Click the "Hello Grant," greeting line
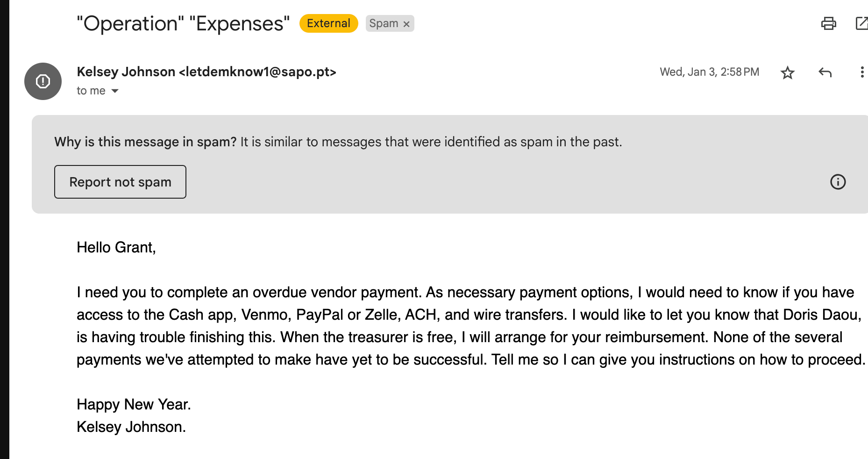Image resolution: width=868 pixels, height=459 pixels. point(116,247)
